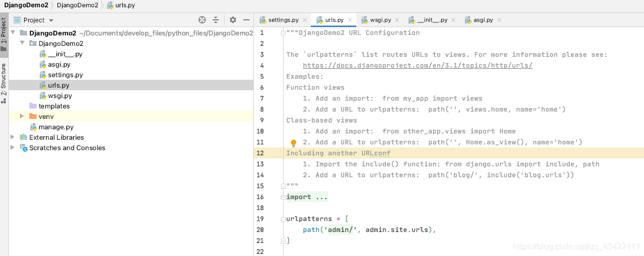Click the yellow lightbulb intention icon
This screenshot has height=256, width=644.
click(293, 143)
